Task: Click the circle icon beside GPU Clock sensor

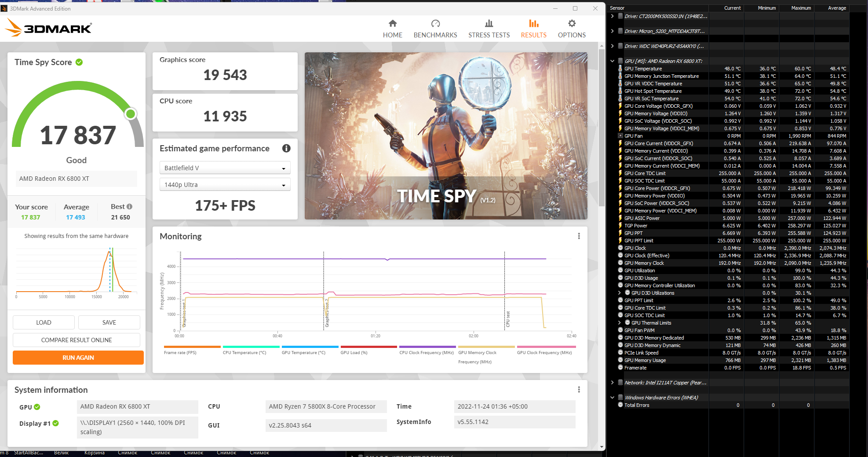Action: 620,248
